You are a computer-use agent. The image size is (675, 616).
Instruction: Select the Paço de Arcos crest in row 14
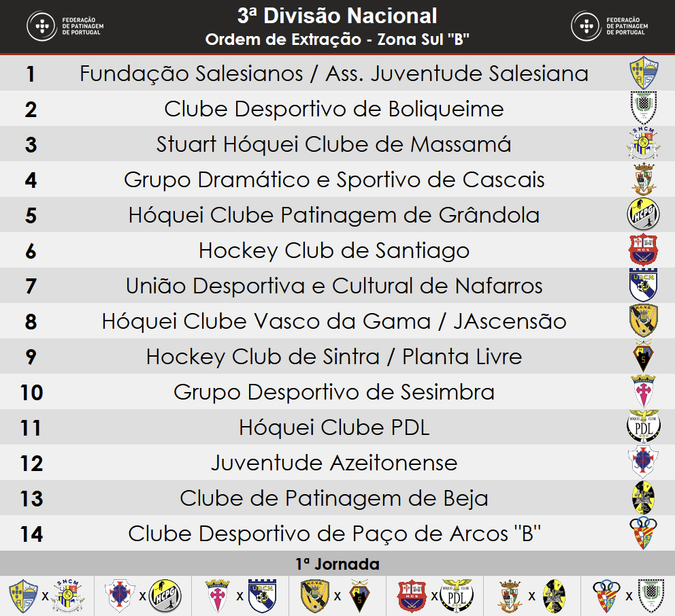click(643, 533)
